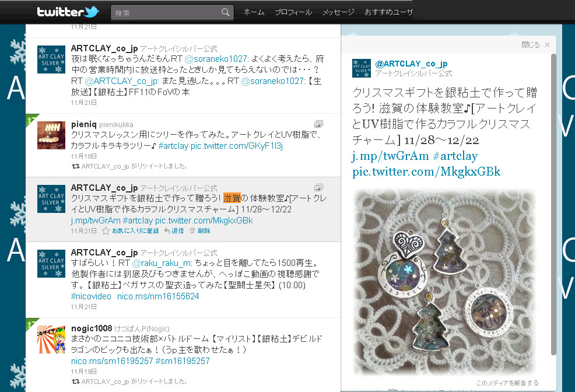
Task: Open pic.twitter.com/MkgkxGBk in the highlighted tweet
Action: pos(204,220)
